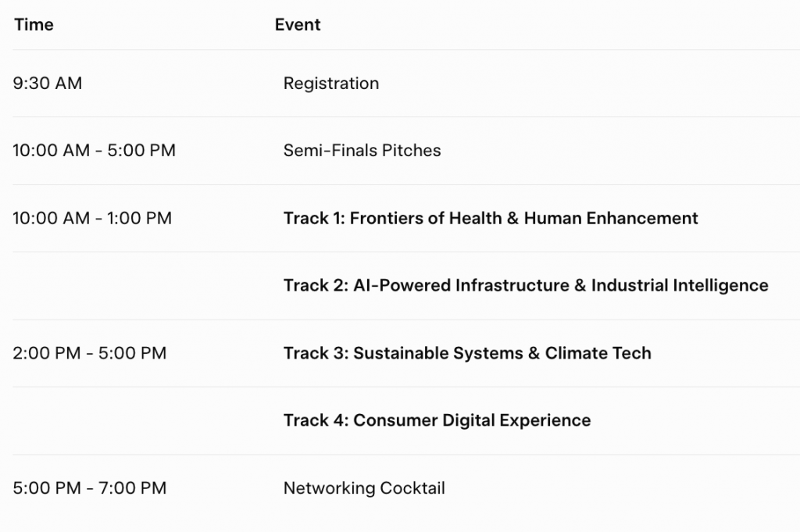This screenshot has width=800, height=532.
Task: Select the Networking Cocktail event
Action: click(364, 488)
